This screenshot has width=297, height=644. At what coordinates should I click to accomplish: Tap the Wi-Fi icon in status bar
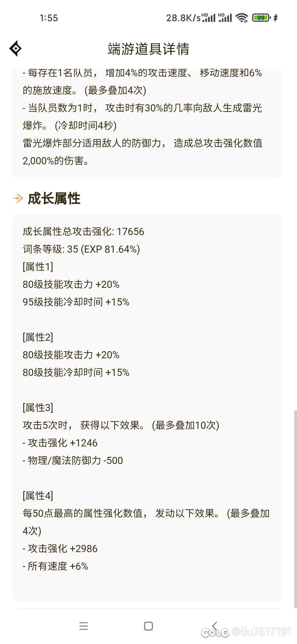click(x=242, y=18)
